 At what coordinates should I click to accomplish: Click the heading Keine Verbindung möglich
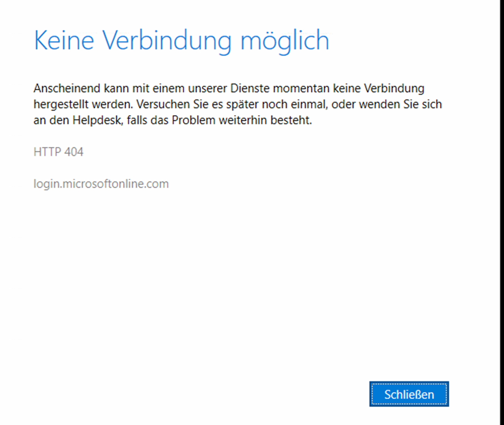180,40
